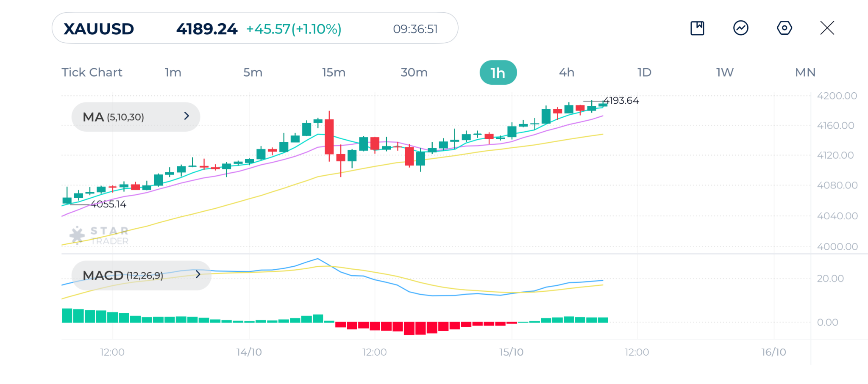Close the chart with X icon

pyautogui.click(x=827, y=28)
